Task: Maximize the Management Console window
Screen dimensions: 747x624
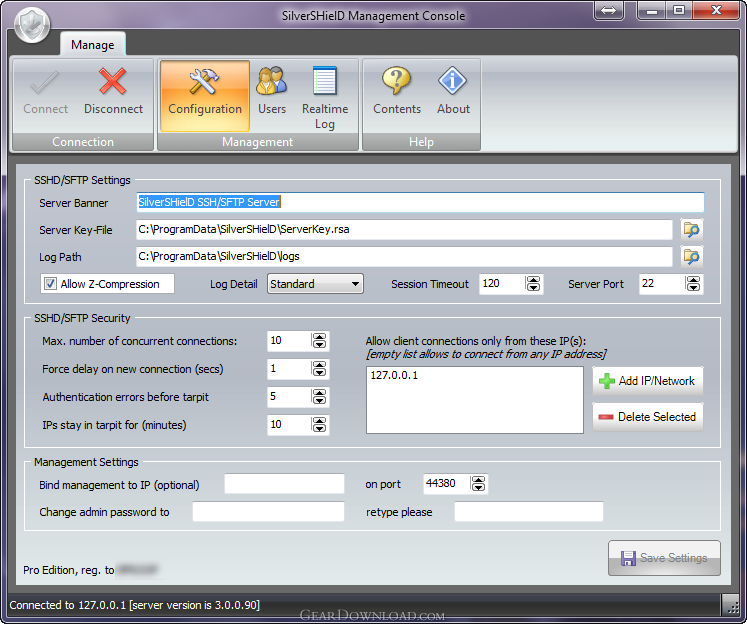Action: pyautogui.click(x=679, y=10)
